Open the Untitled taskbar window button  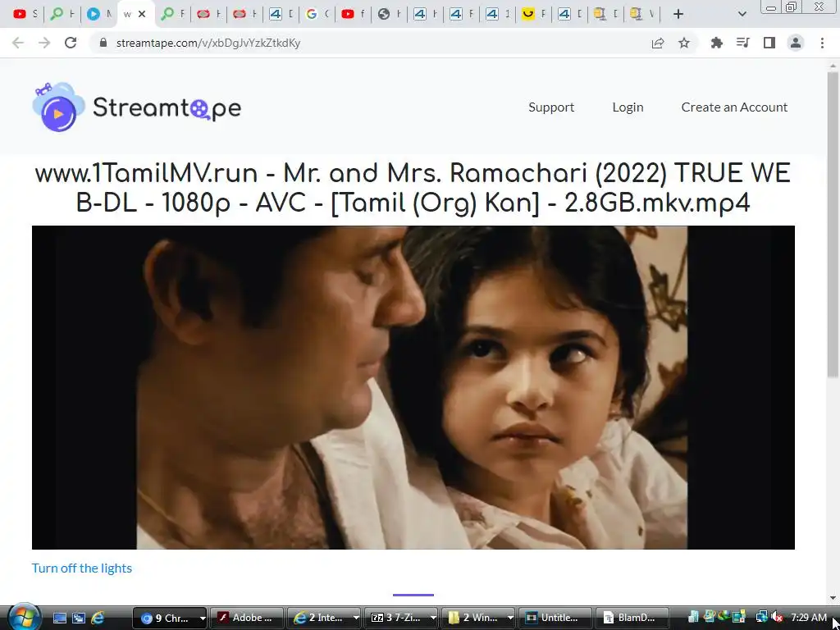[x=555, y=618]
